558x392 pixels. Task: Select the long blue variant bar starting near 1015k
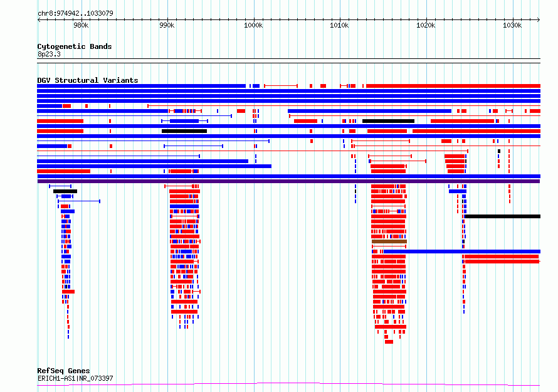pos(462,252)
